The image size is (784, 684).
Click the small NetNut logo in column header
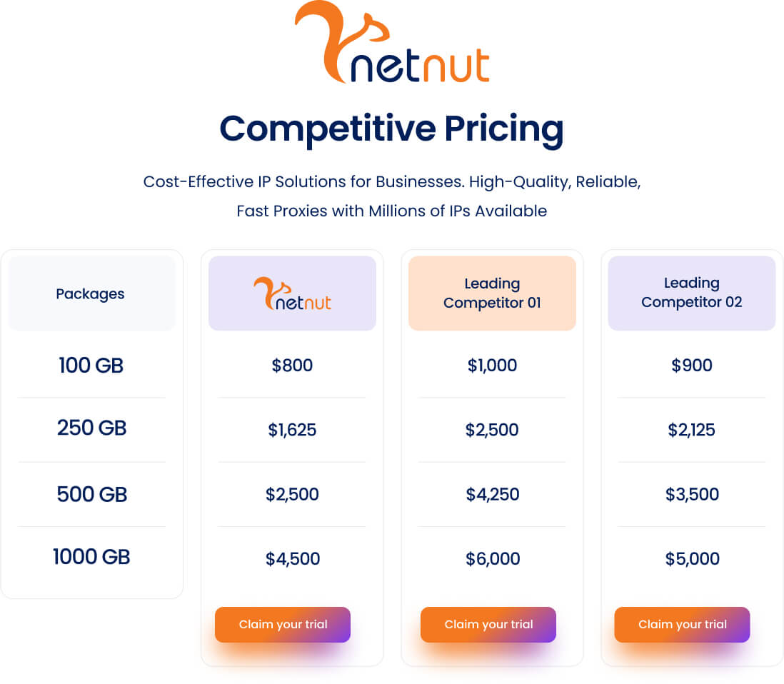tap(292, 293)
